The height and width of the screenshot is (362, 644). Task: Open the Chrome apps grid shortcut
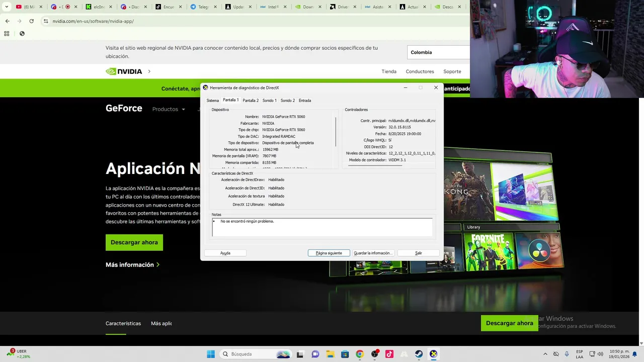click(x=7, y=34)
